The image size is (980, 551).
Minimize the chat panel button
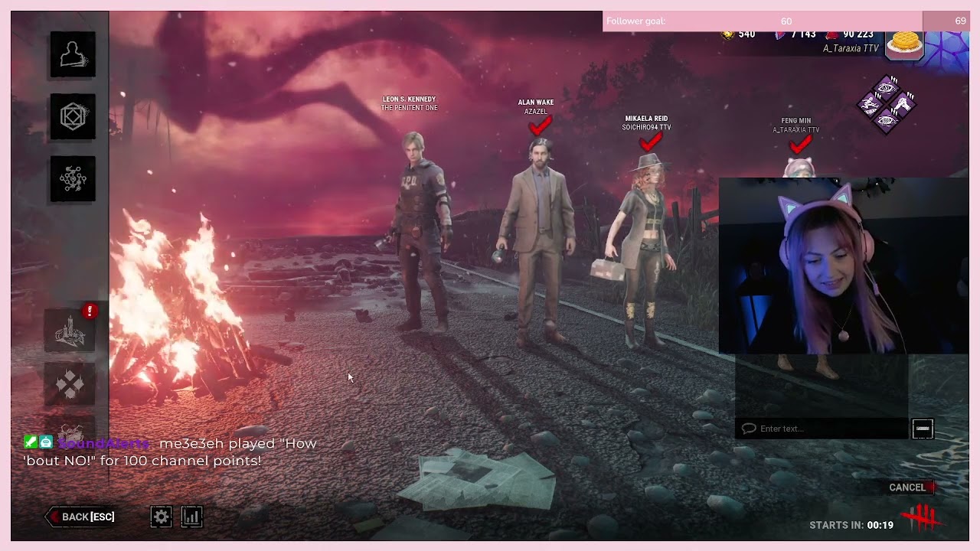coord(922,429)
